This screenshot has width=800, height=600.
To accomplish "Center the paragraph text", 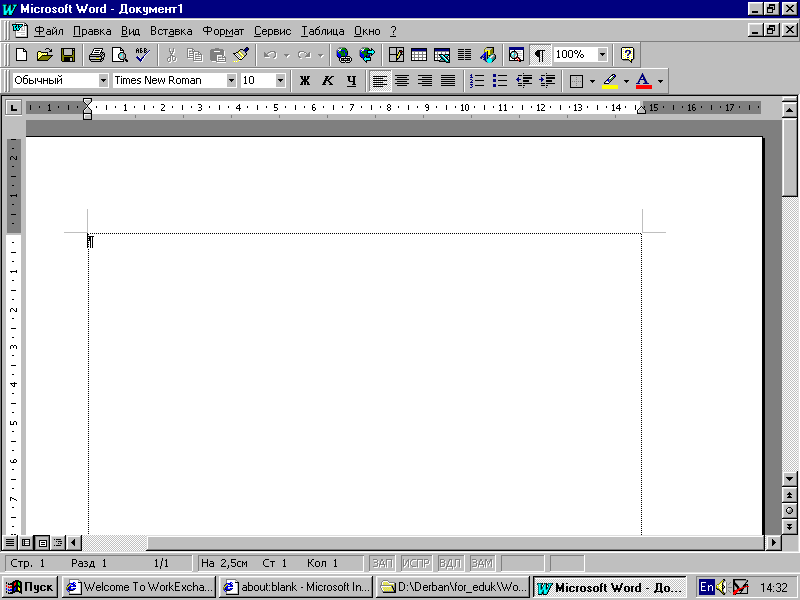I will point(402,81).
